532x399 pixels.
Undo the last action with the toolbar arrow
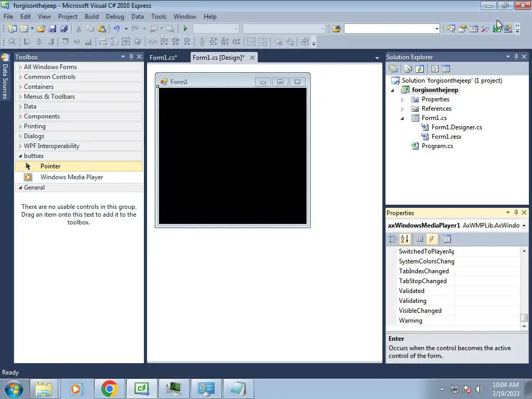117,29
